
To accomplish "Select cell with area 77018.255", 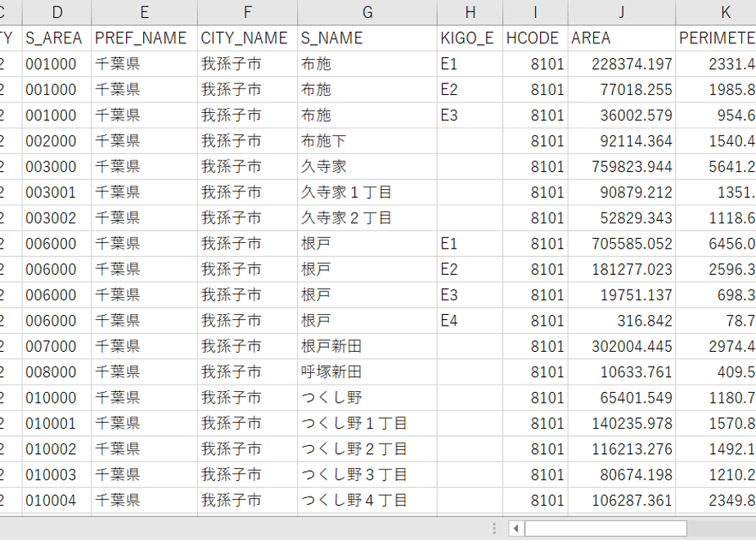I will 622,89.
